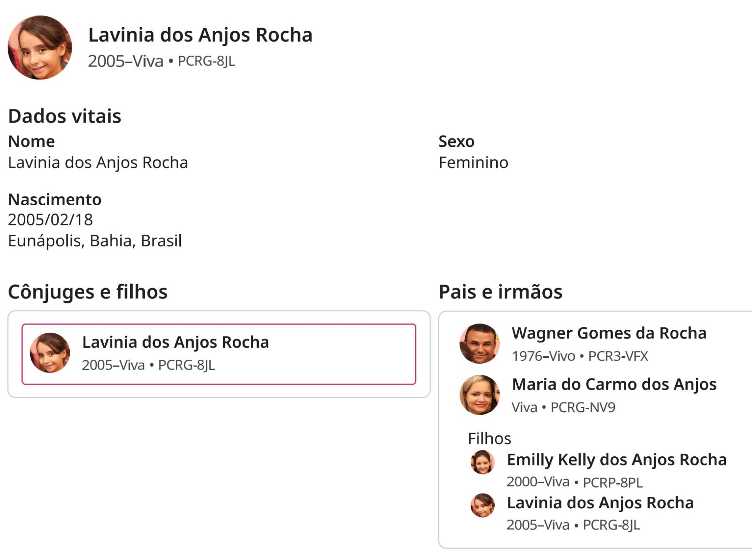Image resolution: width=752 pixels, height=560 pixels.
Task: Click Emilly Kelly's small portrait photo
Action: (x=482, y=462)
